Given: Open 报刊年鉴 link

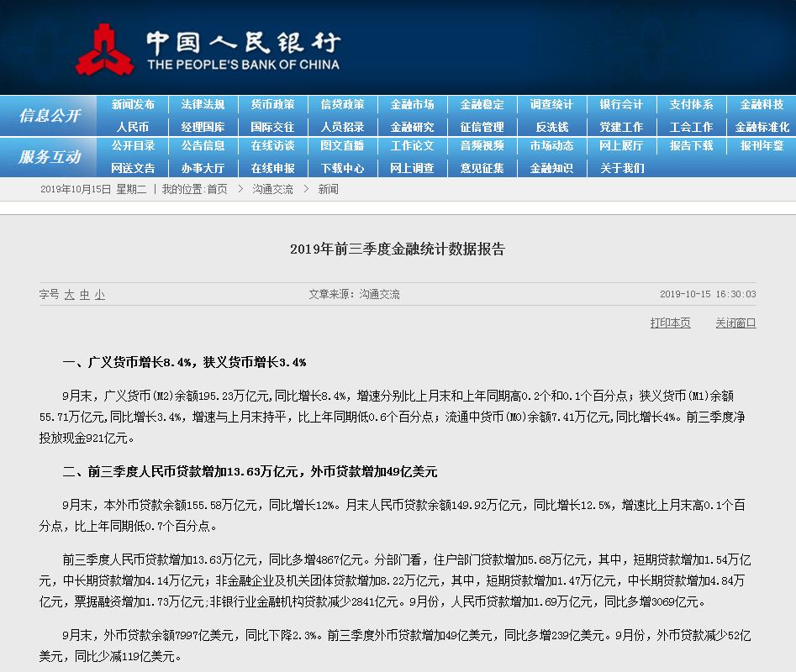Looking at the screenshot, I should 762,145.
